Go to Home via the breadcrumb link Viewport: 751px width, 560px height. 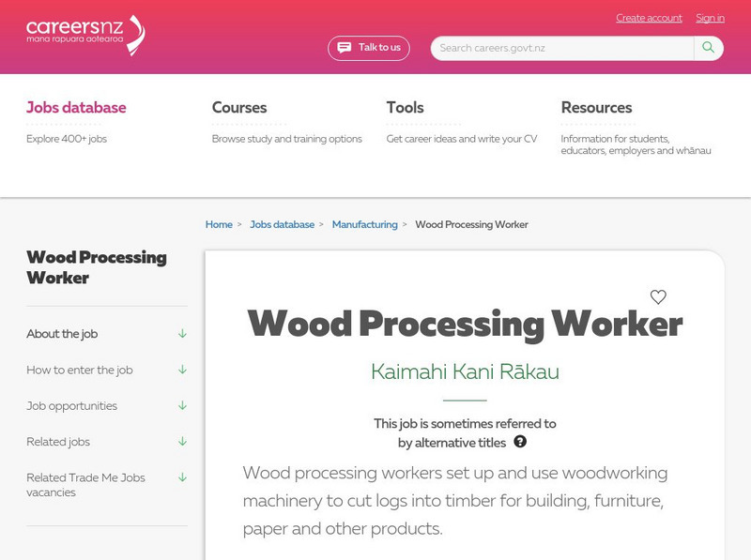point(218,224)
